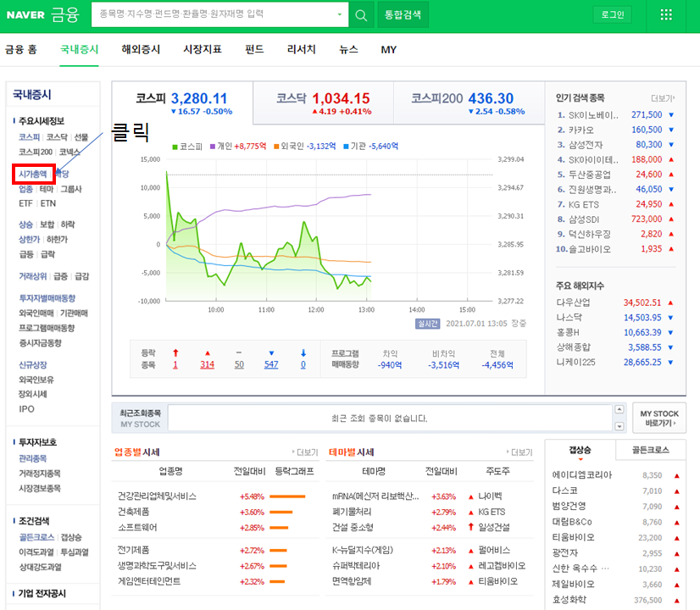Open 슈퍼박테리아 theme row
This screenshot has width=700, height=610.
coord(356,566)
